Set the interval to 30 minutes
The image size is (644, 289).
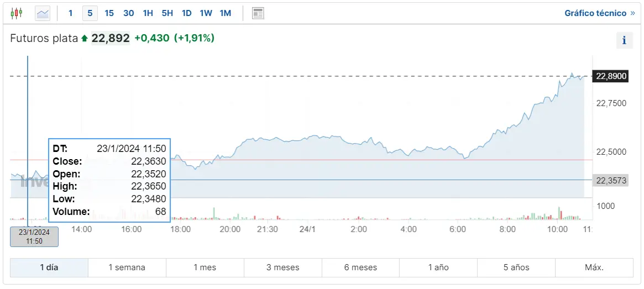tap(128, 13)
